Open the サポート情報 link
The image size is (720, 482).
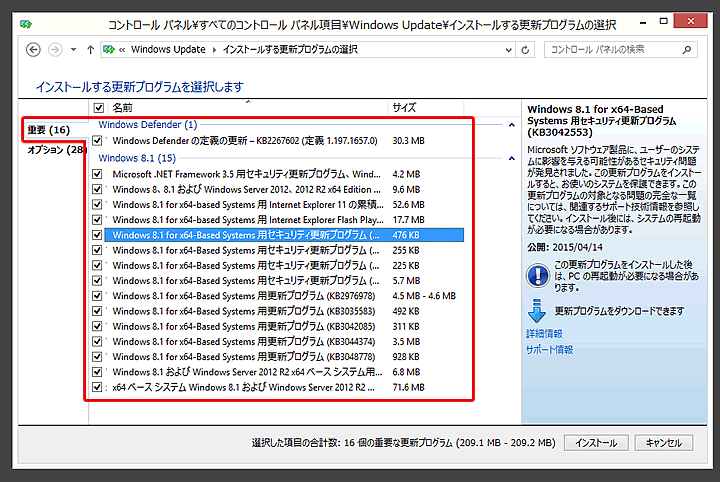click(x=550, y=350)
